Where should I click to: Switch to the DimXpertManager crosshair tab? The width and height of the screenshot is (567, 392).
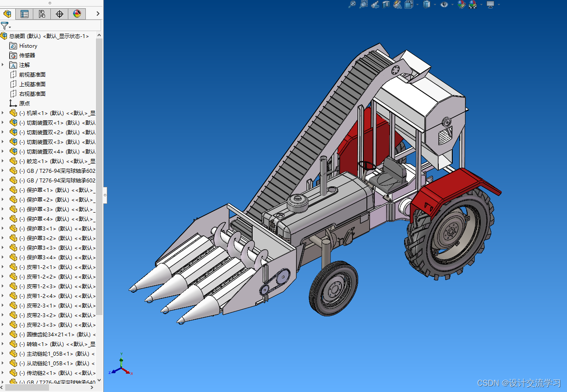(59, 14)
